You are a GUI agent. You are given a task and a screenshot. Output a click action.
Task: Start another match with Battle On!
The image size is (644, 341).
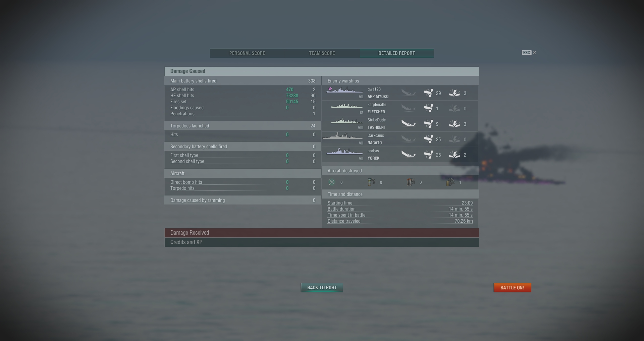point(512,288)
